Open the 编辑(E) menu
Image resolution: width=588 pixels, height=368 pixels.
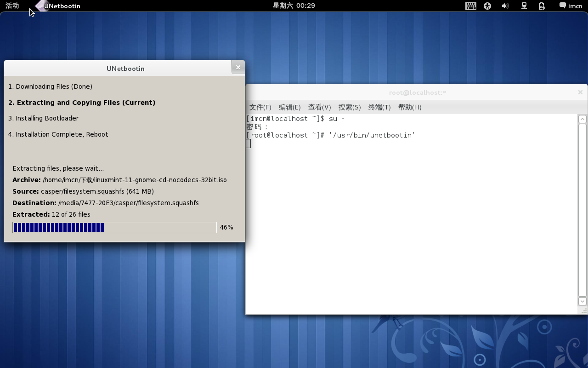pyautogui.click(x=290, y=107)
